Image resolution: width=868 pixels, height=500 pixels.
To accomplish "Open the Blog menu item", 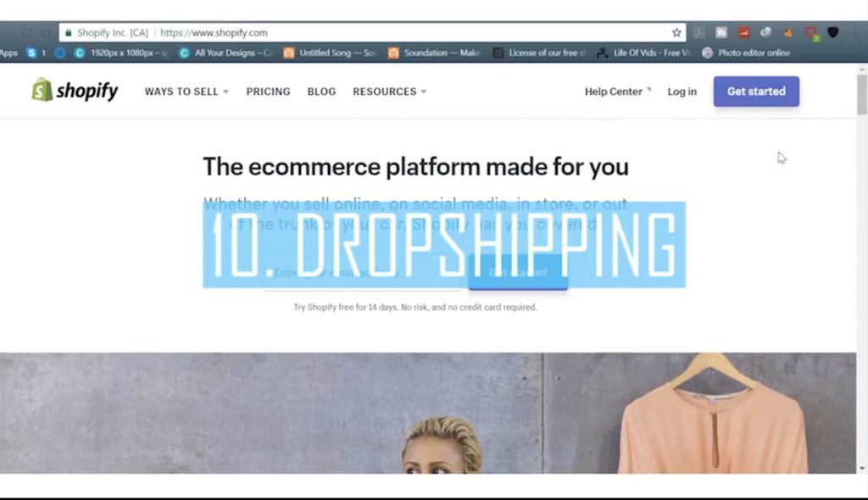I will point(321,92).
